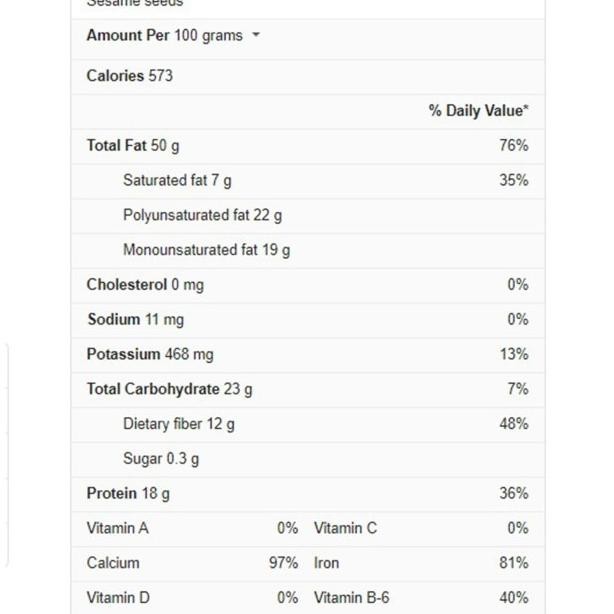Select Total Carbohydrate 23 g label
Screen dimensions: 614x614
tap(169, 389)
